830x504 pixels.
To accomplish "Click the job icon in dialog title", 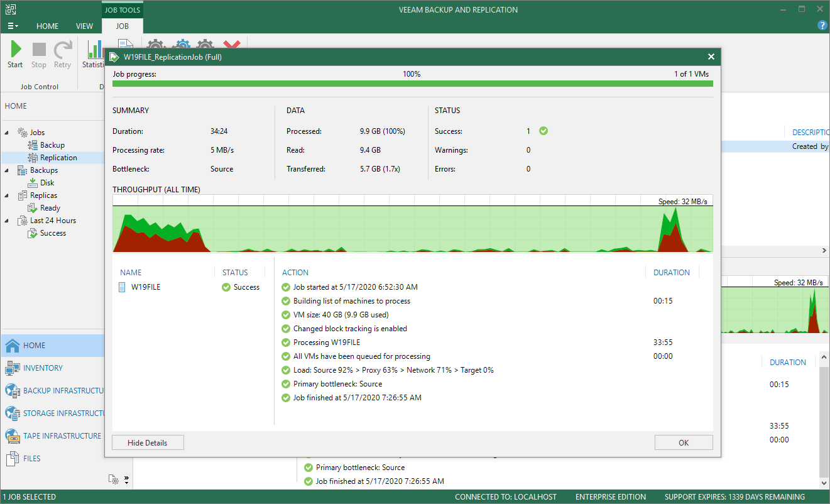I will click(114, 57).
